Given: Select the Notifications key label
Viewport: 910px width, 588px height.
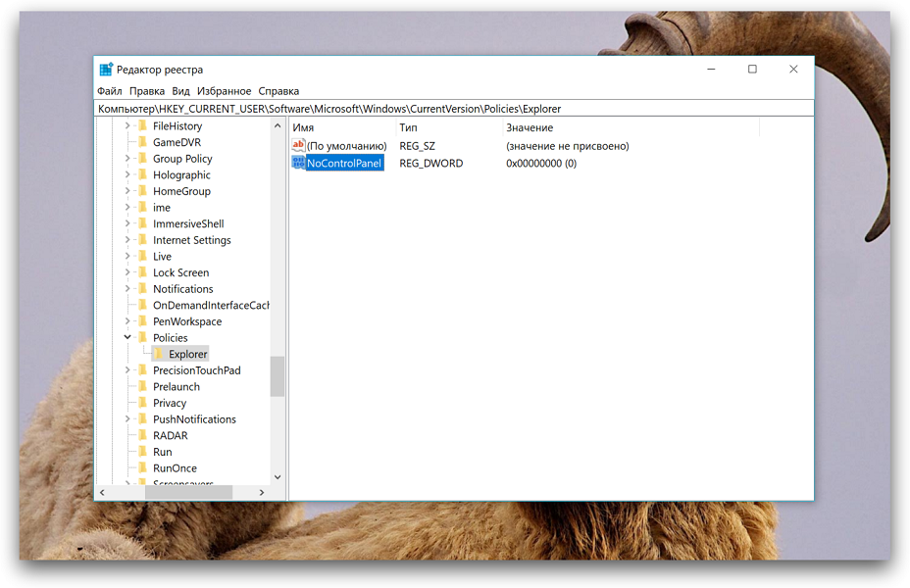Looking at the screenshot, I should [182, 289].
